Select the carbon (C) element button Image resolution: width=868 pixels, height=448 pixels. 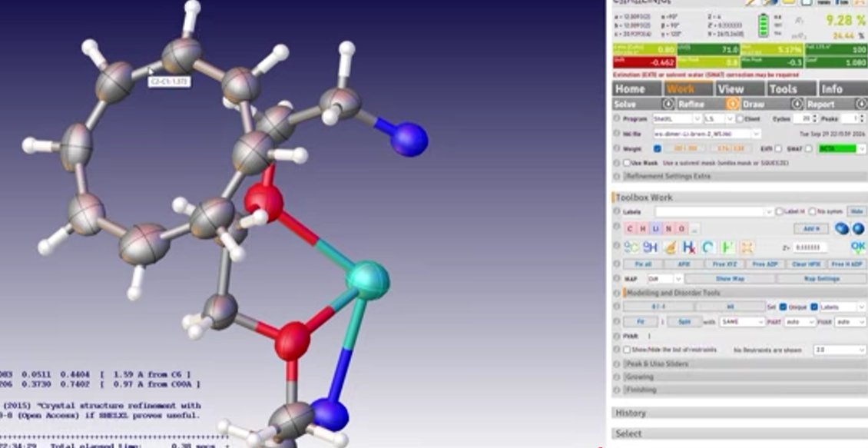(630, 229)
